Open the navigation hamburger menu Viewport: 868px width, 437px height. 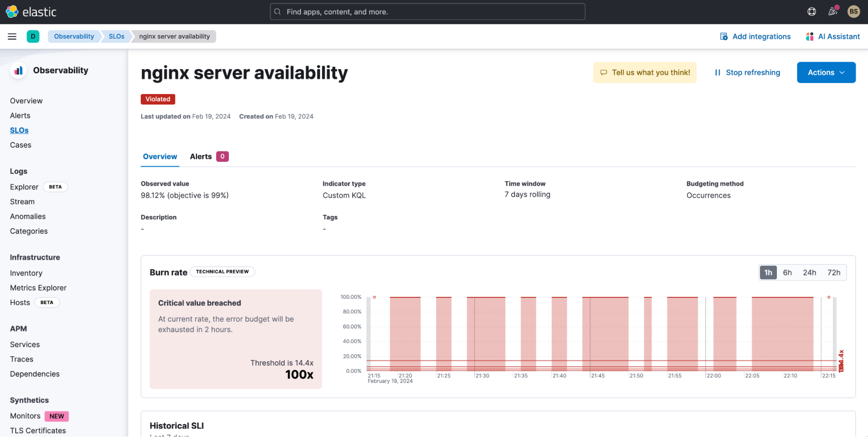12,36
